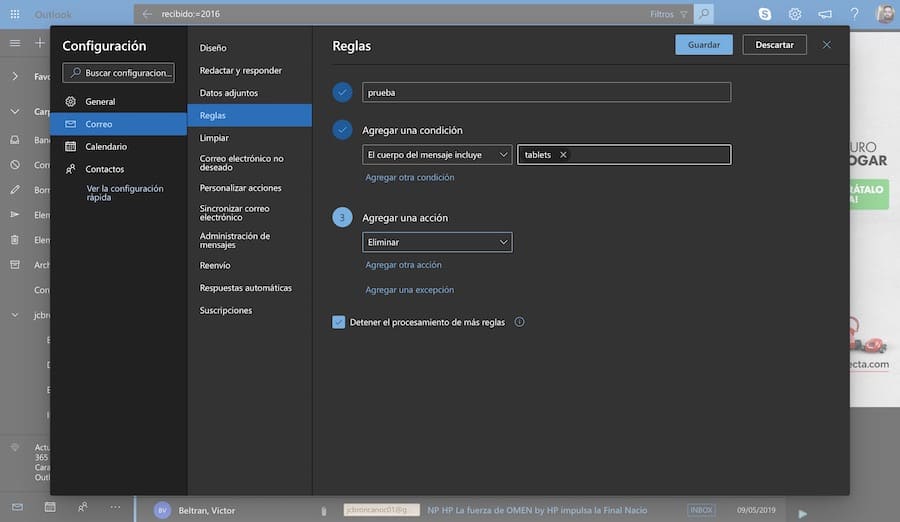Click back arrow in search bar

click(147, 14)
